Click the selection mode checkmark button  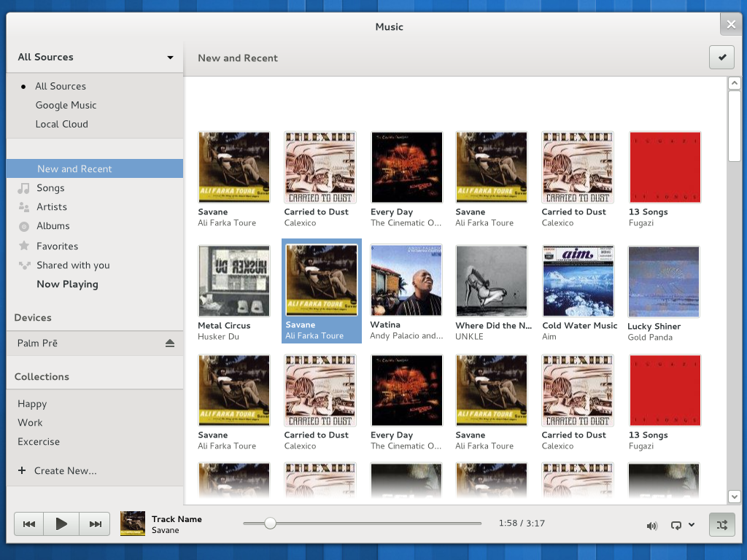pos(721,57)
